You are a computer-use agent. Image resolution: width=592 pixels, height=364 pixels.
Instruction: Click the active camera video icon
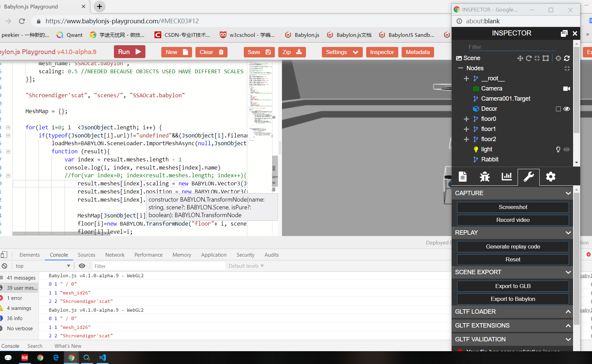(x=567, y=88)
